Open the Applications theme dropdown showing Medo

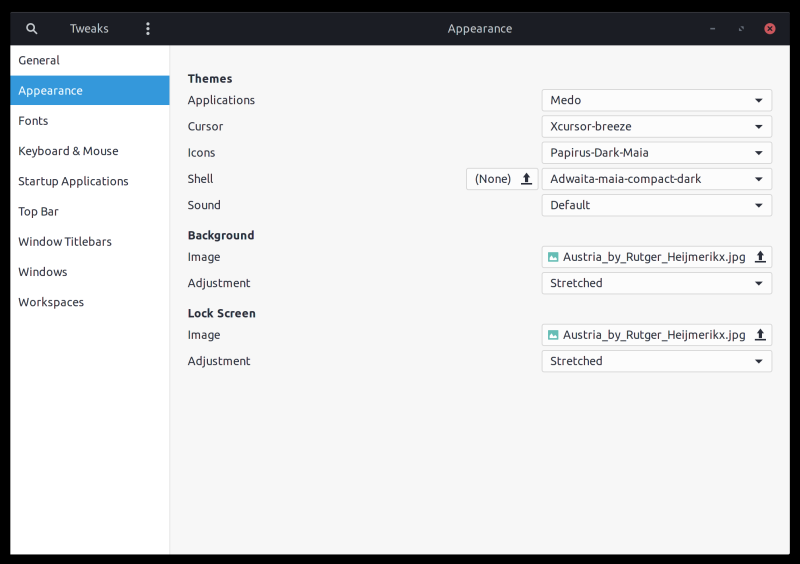pos(656,100)
